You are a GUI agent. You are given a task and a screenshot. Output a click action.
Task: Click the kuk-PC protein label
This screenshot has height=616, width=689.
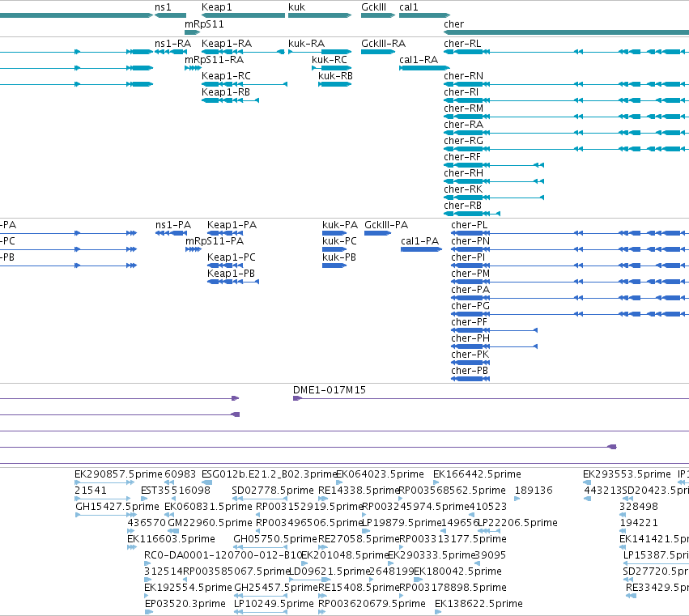339,241
